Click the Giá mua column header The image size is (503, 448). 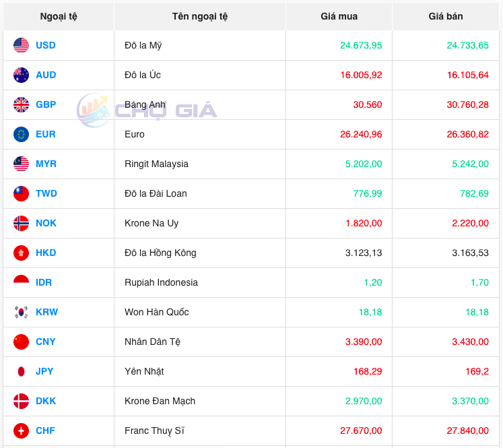pos(339,16)
